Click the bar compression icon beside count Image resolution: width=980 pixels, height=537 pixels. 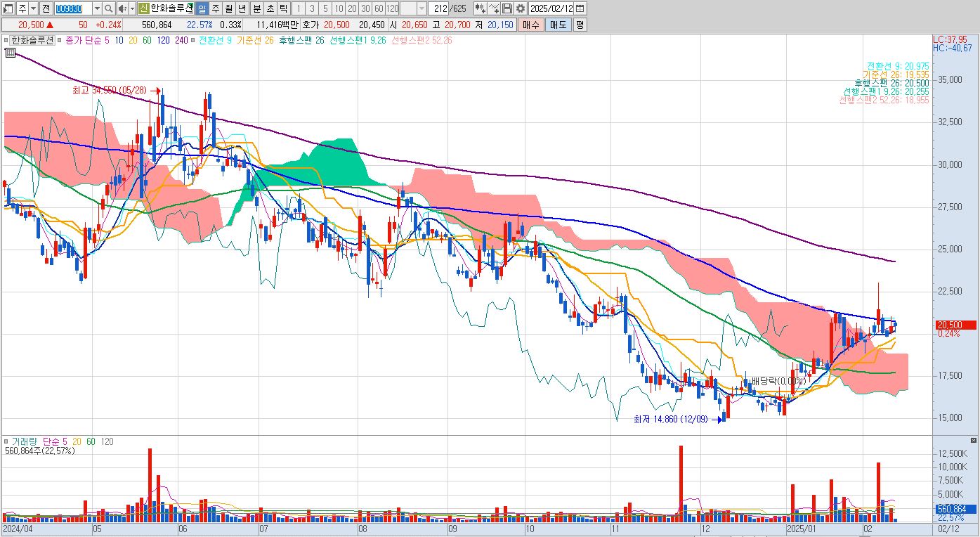pyautogui.click(x=480, y=8)
